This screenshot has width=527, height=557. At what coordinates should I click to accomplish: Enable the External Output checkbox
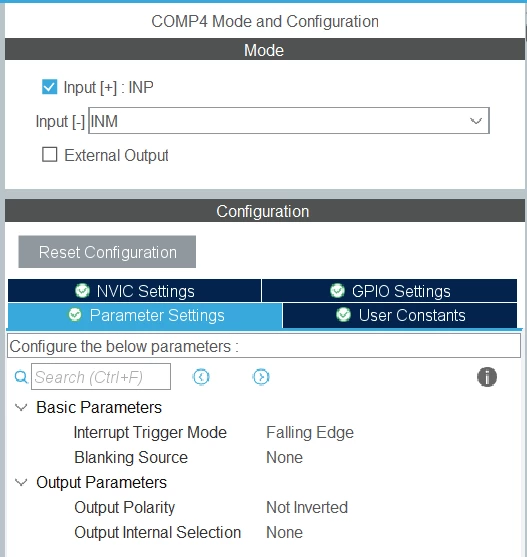click(49, 155)
